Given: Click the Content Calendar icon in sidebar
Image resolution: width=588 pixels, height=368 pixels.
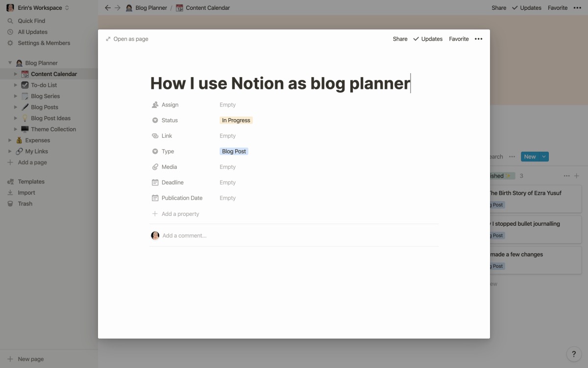Looking at the screenshot, I should 25,74.
